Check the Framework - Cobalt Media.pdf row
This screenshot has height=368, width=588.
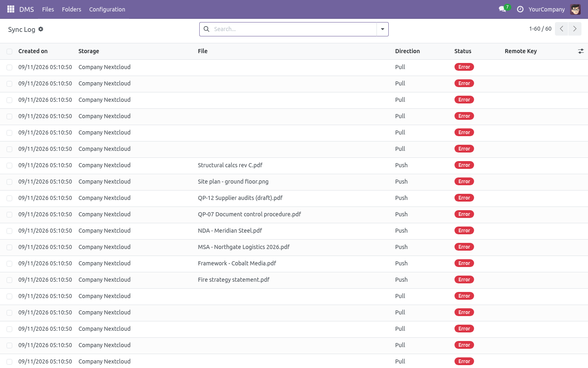click(9, 264)
